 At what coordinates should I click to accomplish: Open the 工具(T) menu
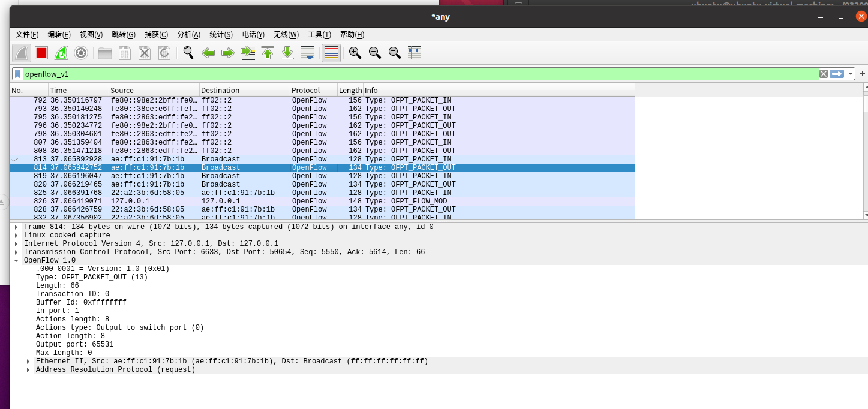coord(319,35)
